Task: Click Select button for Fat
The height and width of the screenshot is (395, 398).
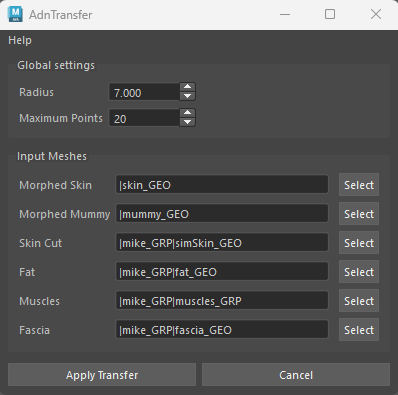Action: tap(359, 272)
